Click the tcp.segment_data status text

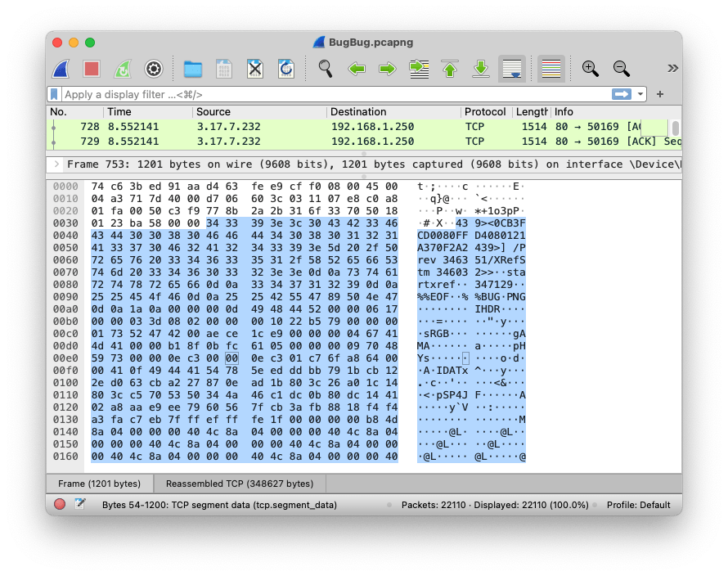219,505
